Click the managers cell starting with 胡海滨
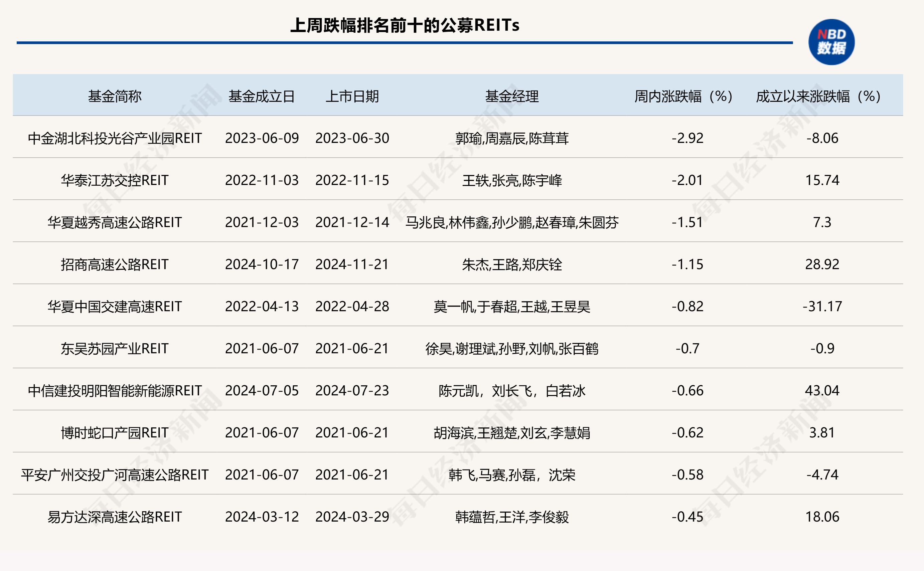 click(512, 432)
